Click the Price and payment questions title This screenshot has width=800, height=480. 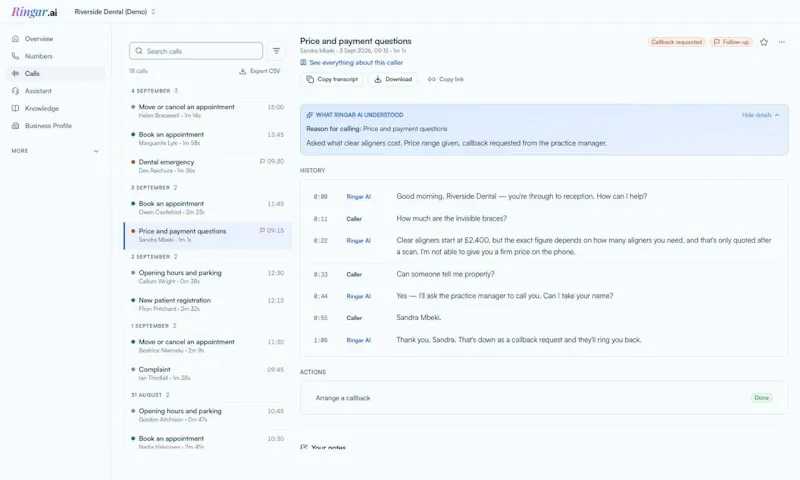click(356, 41)
